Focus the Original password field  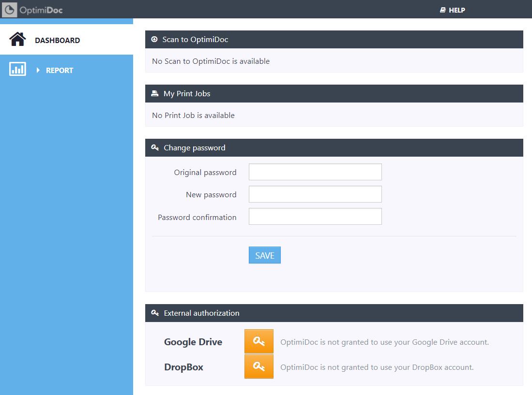pos(315,172)
